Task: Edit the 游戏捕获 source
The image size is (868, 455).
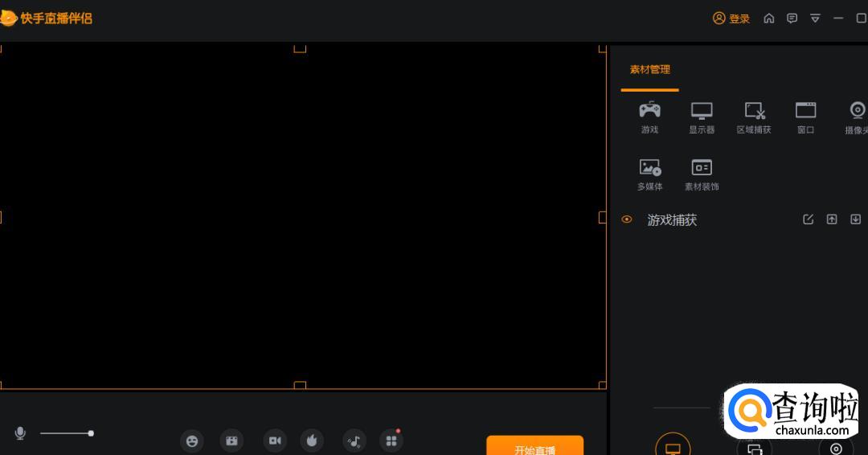Action: (809, 219)
